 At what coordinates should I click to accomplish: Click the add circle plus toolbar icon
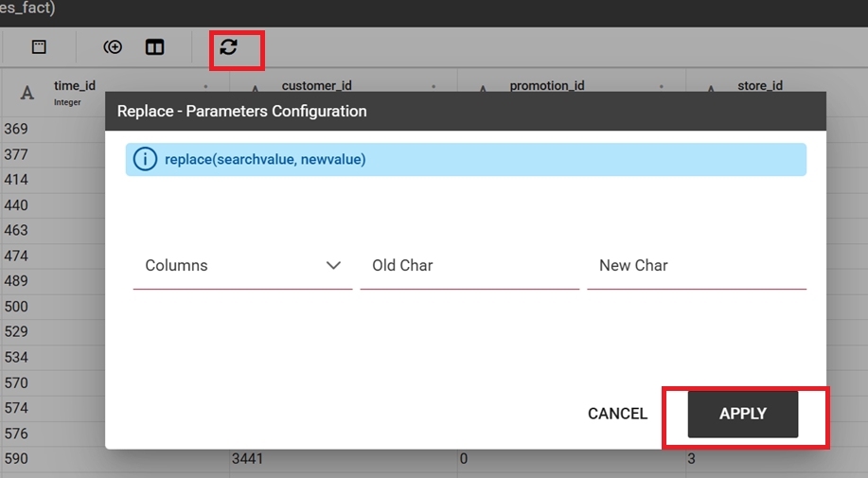pyautogui.click(x=113, y=47)
